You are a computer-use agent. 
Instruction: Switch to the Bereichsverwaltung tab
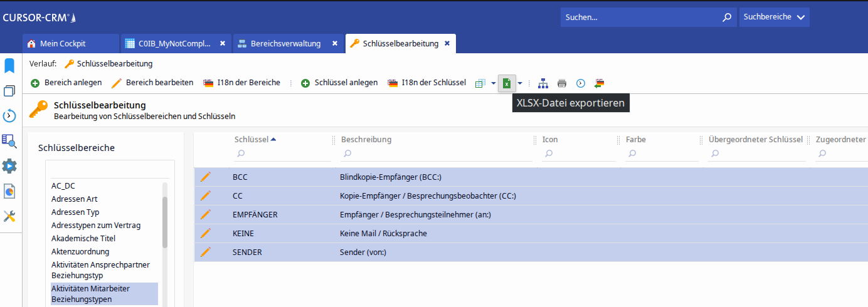(x=285, y=44)
